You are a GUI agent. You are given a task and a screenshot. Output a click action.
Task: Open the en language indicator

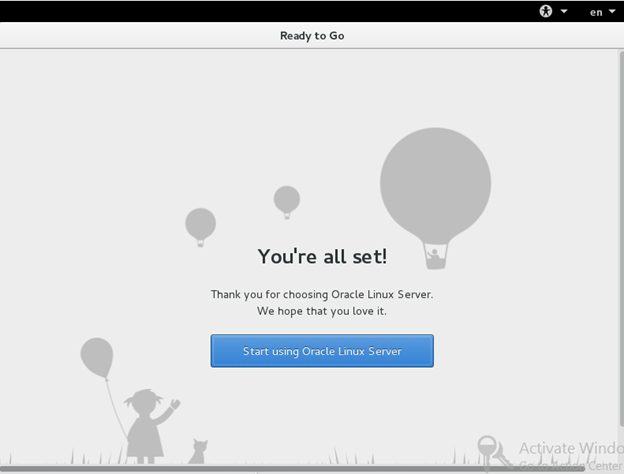coord(596,12)
